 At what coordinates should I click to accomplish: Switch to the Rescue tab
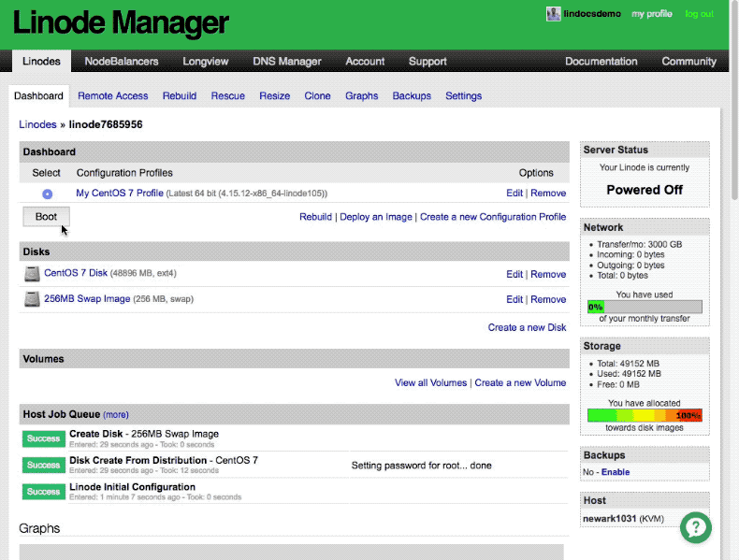pyautogui.click(x=227, y=95)
